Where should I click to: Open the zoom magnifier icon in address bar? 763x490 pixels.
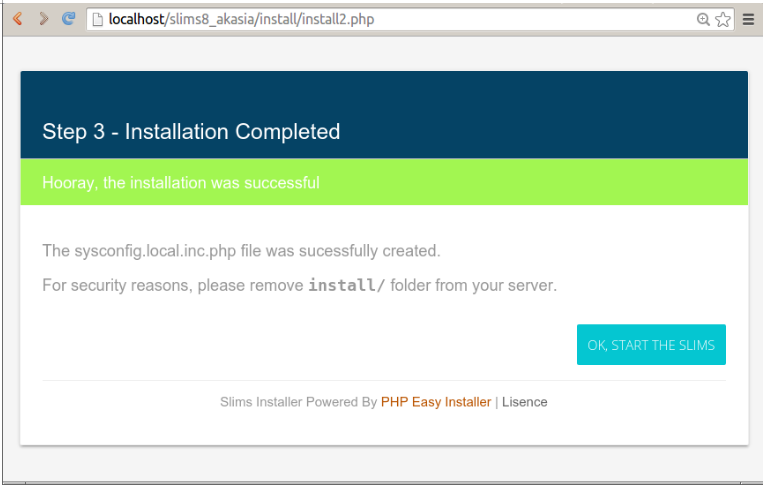click(703, 19)
